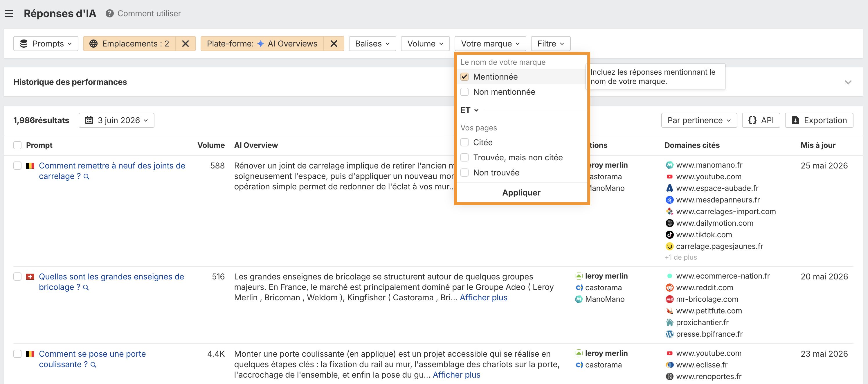Click the Volume column header
Viewport: 868px width, 384px height.
click(x=211, y=145)
